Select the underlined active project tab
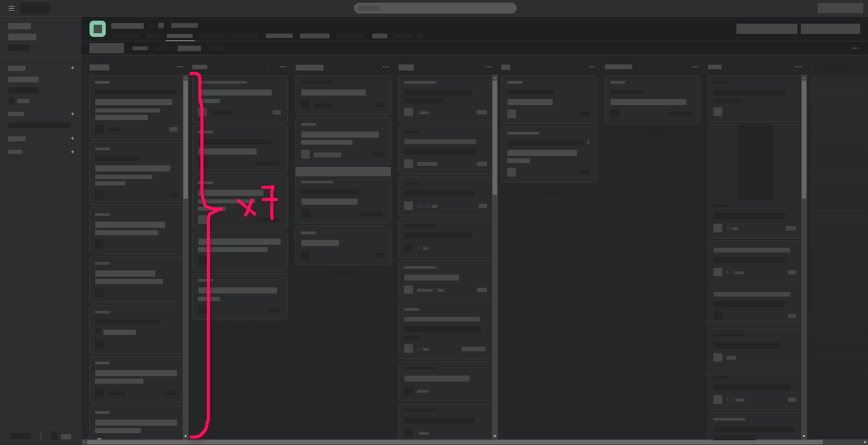This screenshot has height=445, width=868. click(x=180, y=36)
